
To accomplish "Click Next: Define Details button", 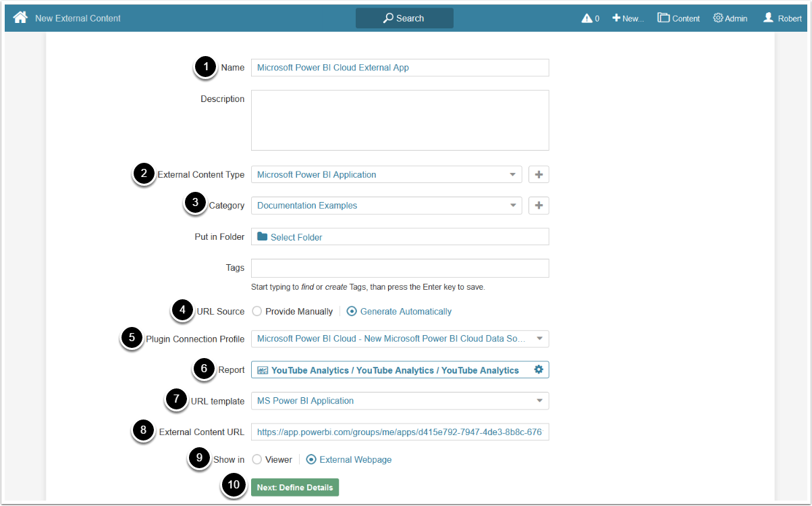I will coord(295,487).
